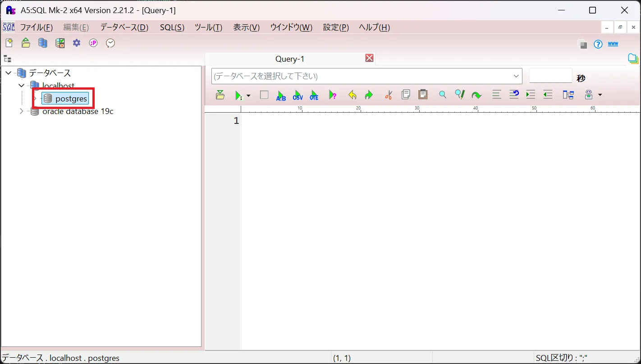Click the green redo arrow icon
The image size is (641, 364).
[x=369, y=95]
